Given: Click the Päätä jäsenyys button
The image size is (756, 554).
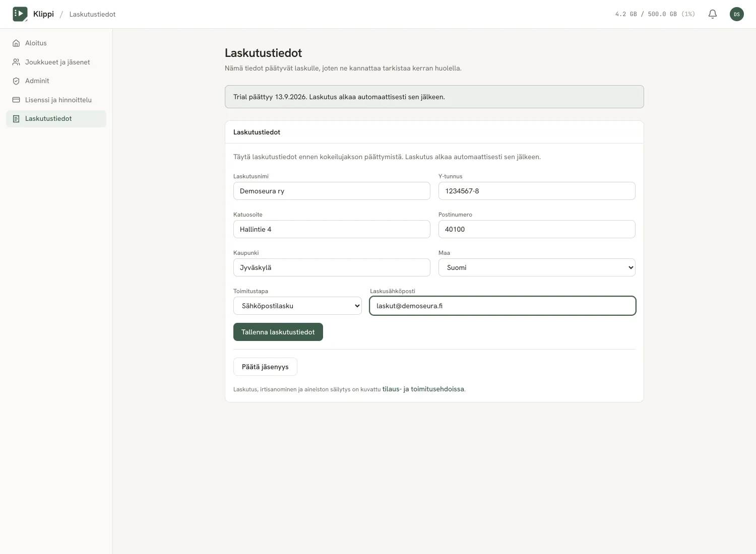Looking at the screenshot, I should 265,367.
